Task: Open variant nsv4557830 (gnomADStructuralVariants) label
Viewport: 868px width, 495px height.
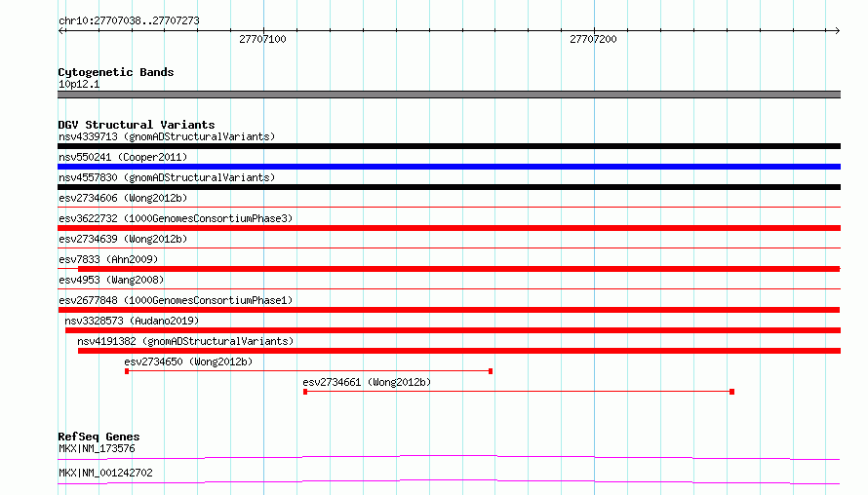Action: [167, 177]
